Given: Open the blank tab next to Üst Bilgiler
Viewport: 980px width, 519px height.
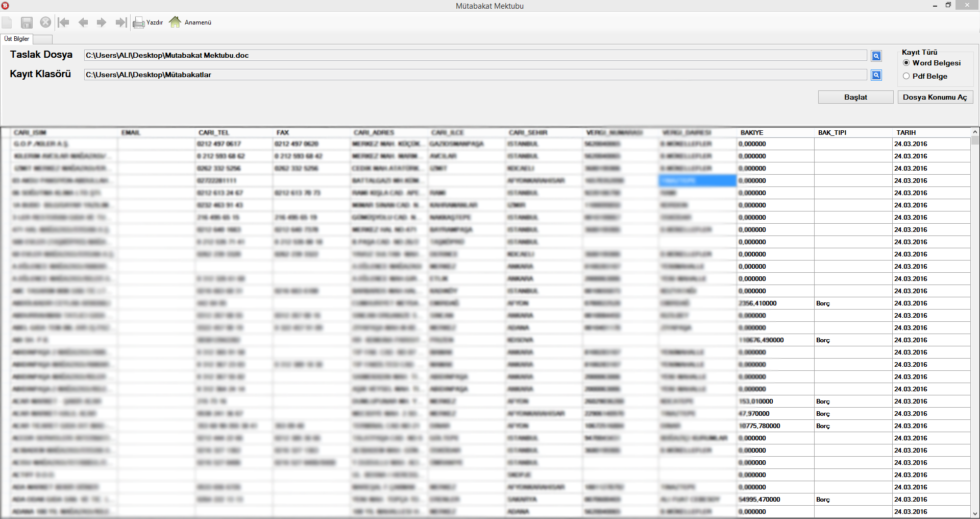Looking at the screenshot, I should [x=43, y=39].
